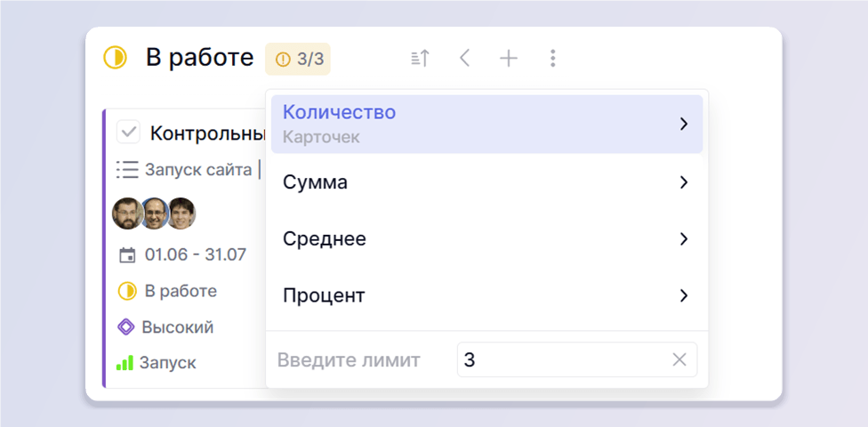Screen dimensions: 868x427
Task: Expand the Сумма submenu chevron
Action: (x=684, y=182)
